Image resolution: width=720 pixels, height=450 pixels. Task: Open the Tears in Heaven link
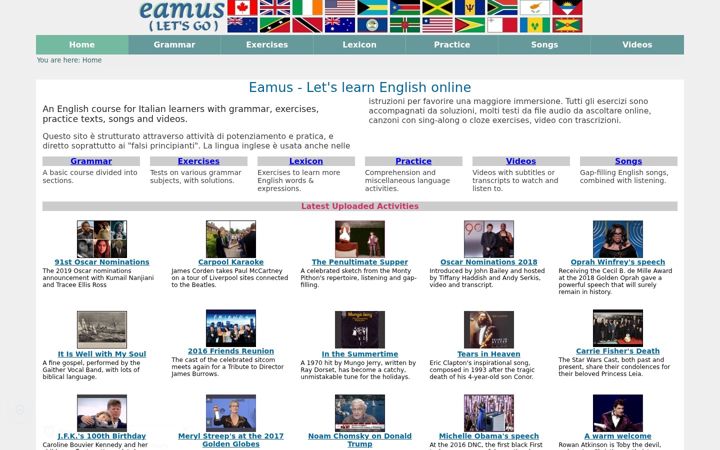tap(489, 354)
